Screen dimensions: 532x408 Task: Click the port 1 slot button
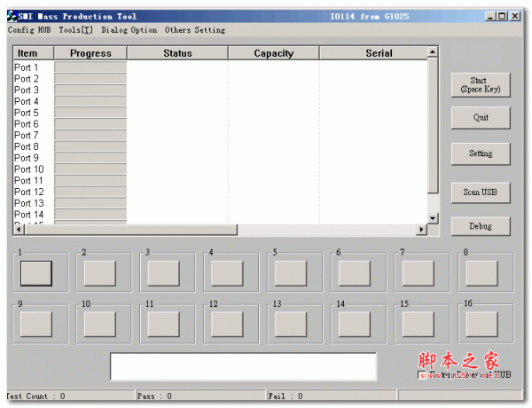pos(36,273)
